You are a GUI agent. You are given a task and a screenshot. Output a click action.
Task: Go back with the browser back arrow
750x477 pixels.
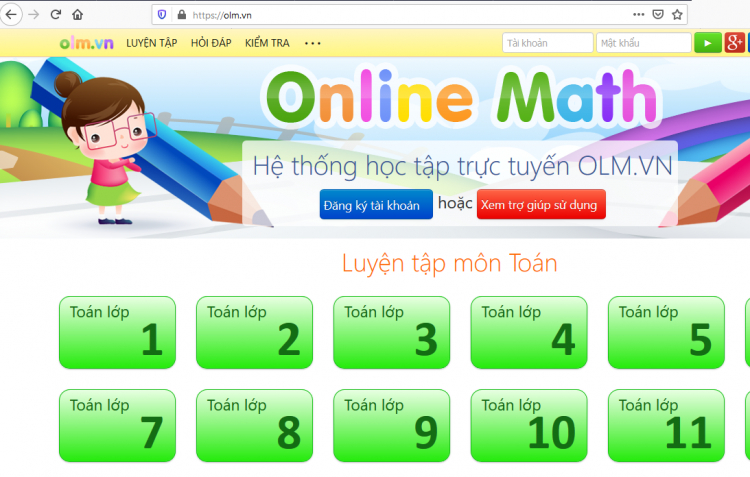coord(11,15)
